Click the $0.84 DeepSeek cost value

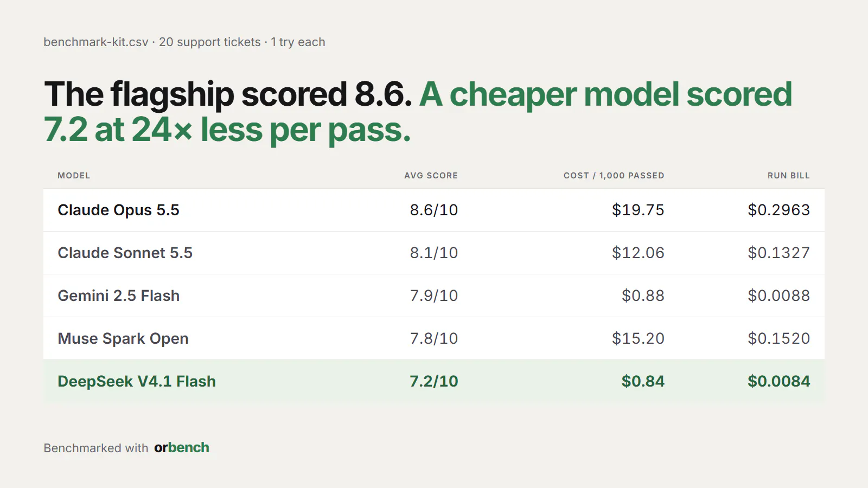click(643, 381)
